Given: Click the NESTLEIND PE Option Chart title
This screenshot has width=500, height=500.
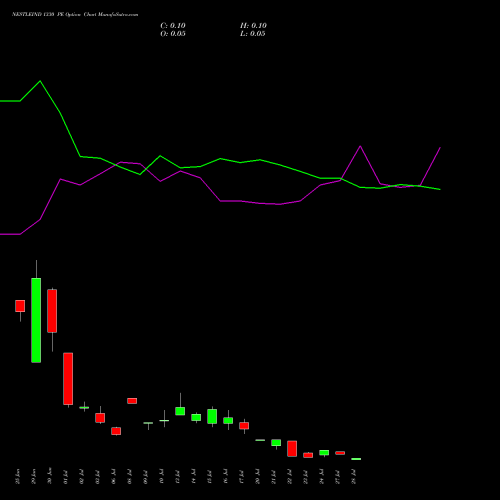Looking at the screenshot, I should 75,15.
